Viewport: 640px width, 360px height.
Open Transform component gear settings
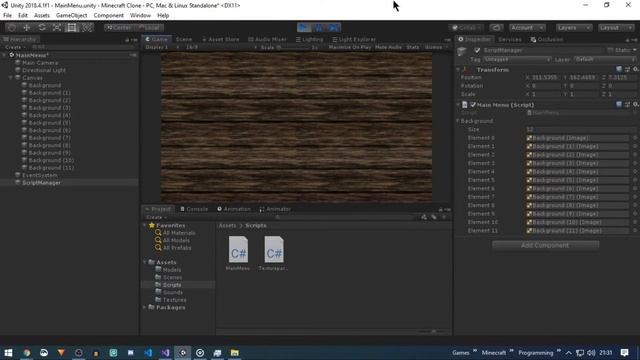coord(635,70)
